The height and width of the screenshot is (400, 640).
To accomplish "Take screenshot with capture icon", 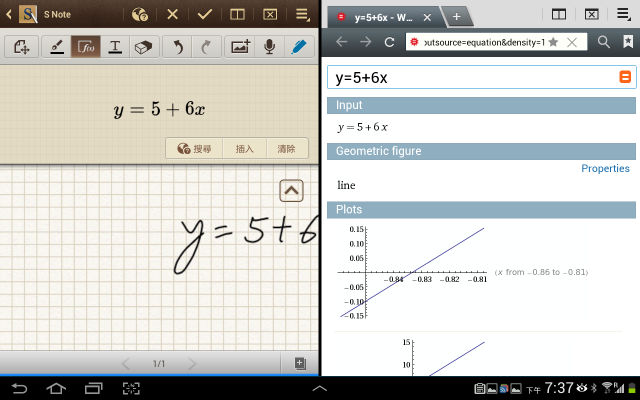I will coord(131,388).
